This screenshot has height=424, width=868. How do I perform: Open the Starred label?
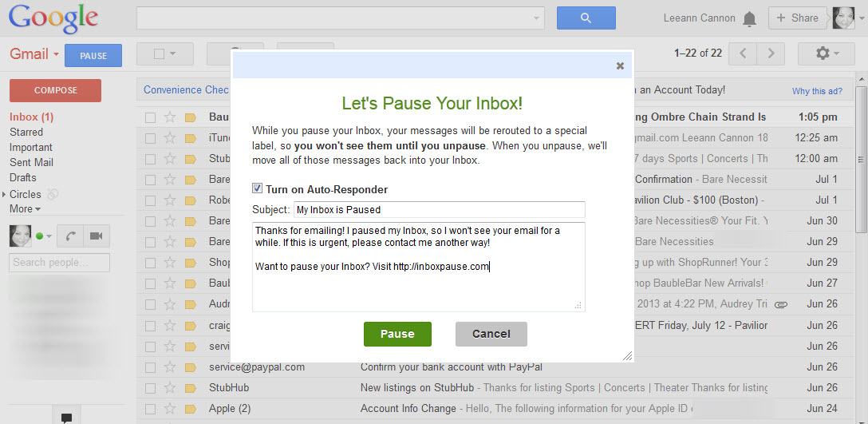26,132
